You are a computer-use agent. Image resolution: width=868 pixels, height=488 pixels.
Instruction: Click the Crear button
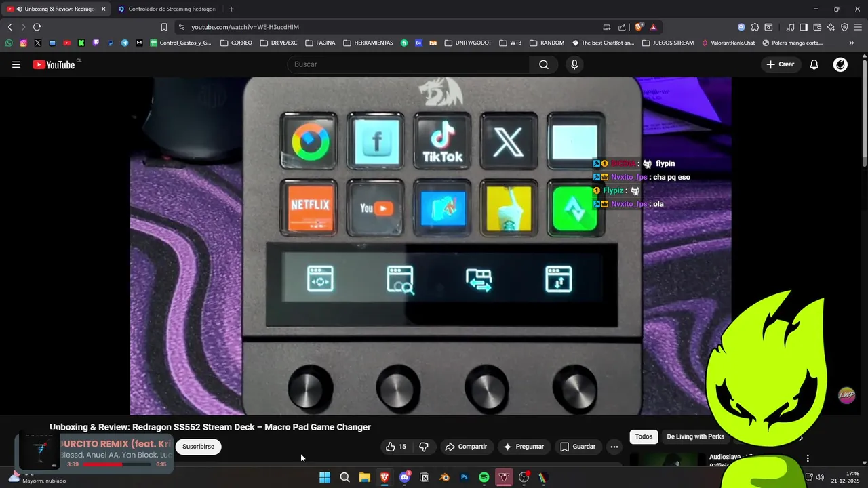click(780, 64)
